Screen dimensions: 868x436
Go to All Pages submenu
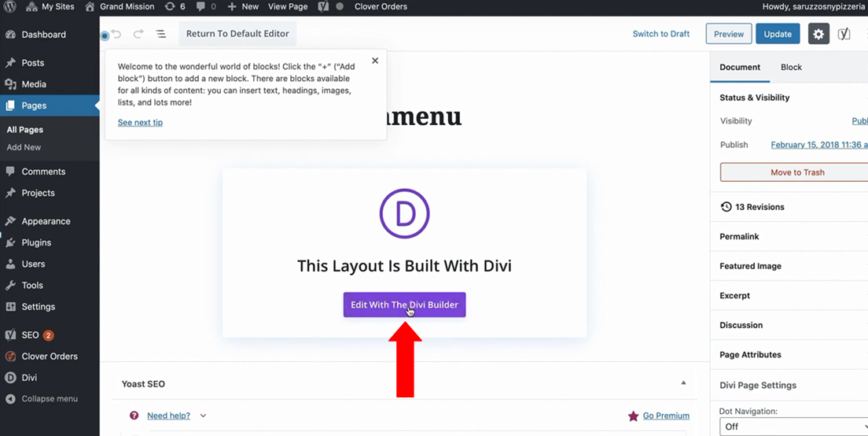pos(25,130)
